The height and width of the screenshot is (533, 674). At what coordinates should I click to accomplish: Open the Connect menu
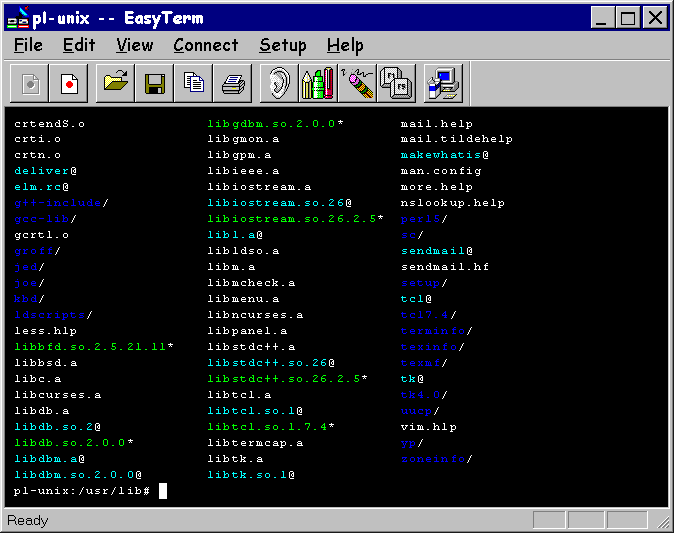pyautogui.click(x=205, y=45)
